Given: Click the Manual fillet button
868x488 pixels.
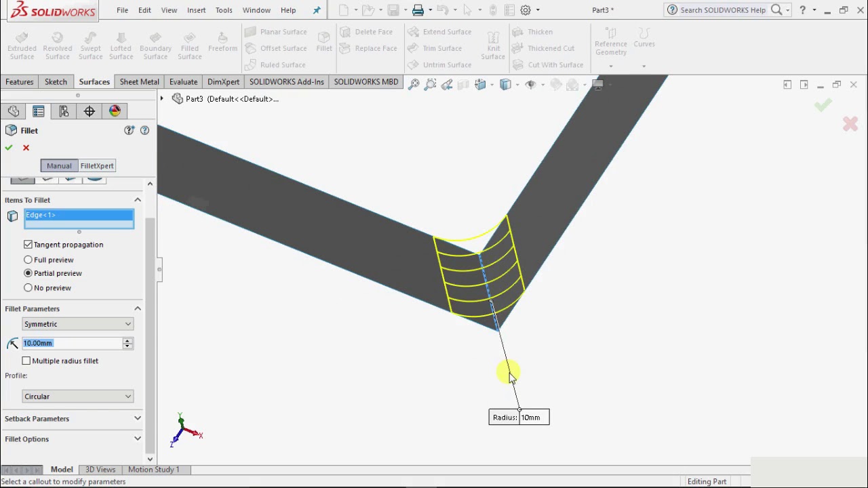Looking at the screenshot, I should [59, 166].
